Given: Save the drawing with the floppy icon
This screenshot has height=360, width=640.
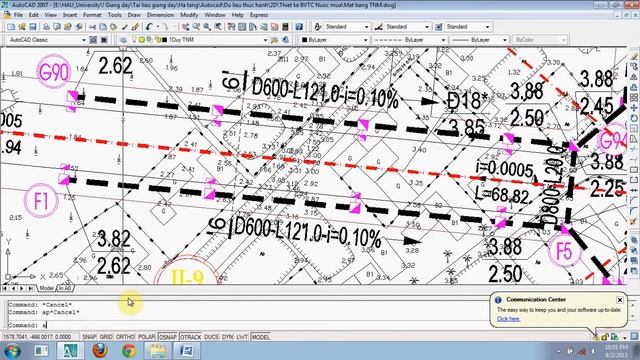Looking at the screenshot, I should point(33,27).
